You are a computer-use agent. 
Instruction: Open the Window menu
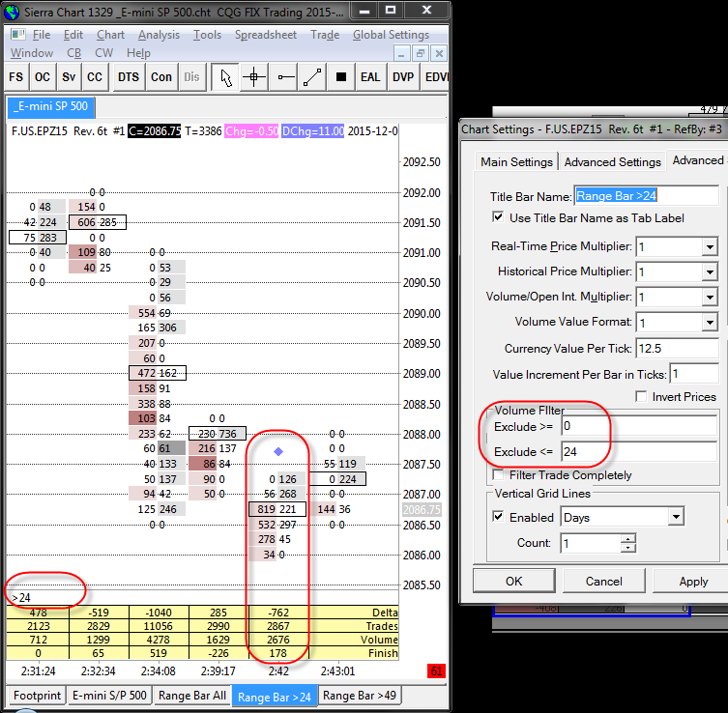pyautogui.click(x=32, y=53)
